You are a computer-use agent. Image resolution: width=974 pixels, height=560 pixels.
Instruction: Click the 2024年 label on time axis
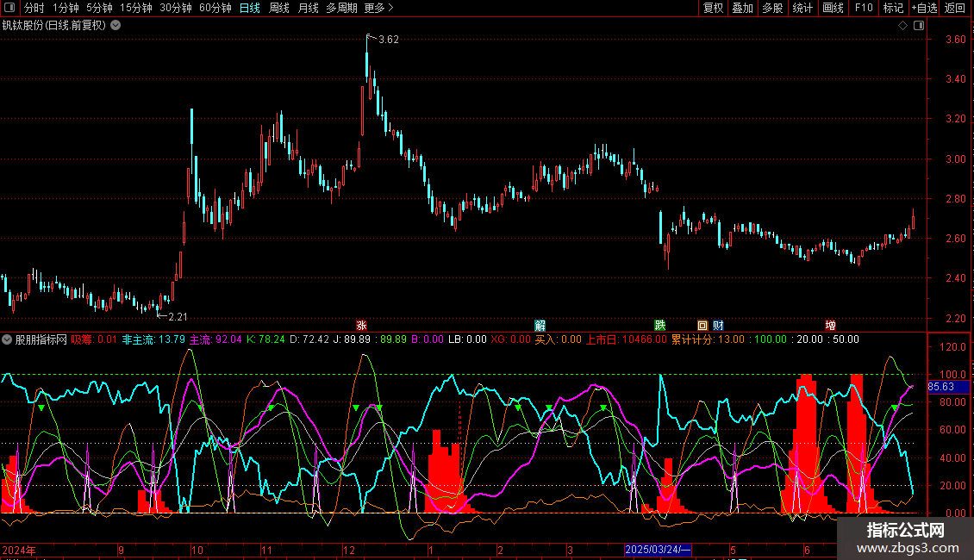[19, 550]
